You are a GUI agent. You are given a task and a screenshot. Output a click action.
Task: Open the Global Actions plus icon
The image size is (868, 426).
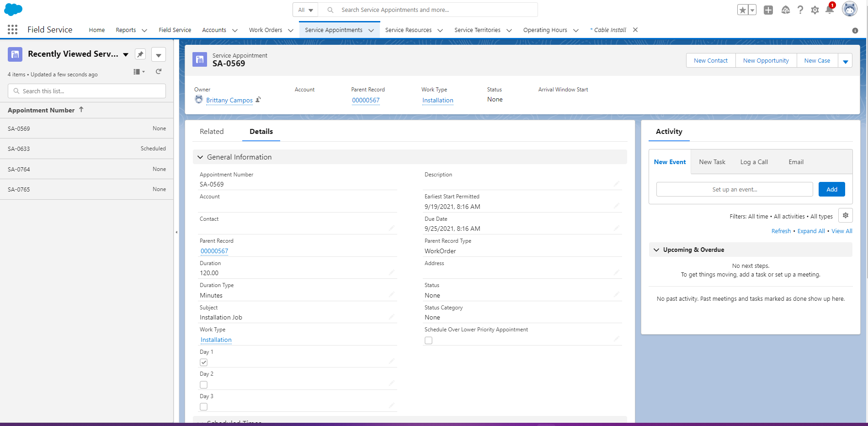[768, 10]
